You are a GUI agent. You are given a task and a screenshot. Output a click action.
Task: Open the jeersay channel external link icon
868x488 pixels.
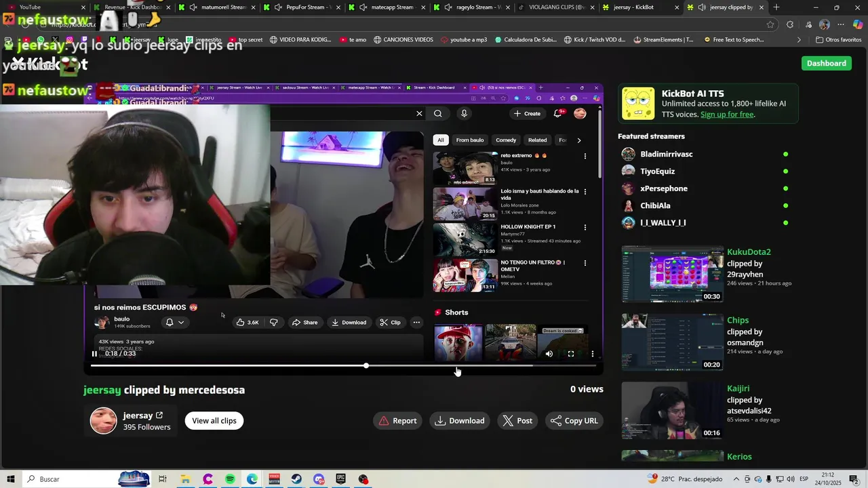[x=159, y=415]
